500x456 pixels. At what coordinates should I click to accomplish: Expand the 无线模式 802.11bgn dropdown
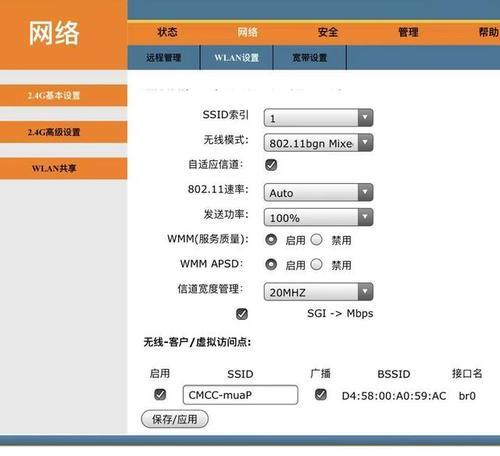coord(318,143)
